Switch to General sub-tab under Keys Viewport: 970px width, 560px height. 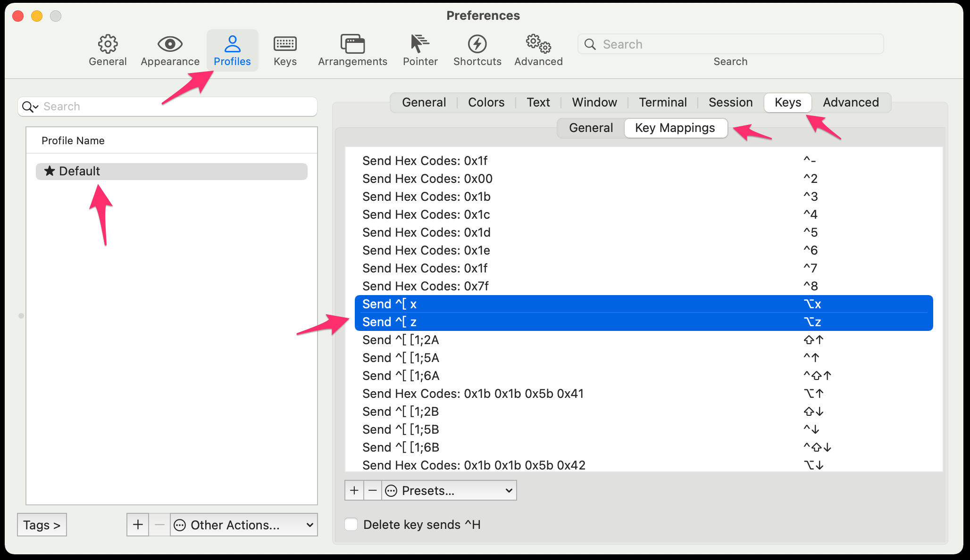(591, 128)
